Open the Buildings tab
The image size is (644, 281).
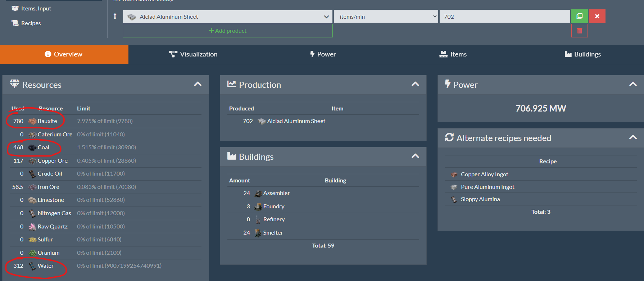(582, 54)
